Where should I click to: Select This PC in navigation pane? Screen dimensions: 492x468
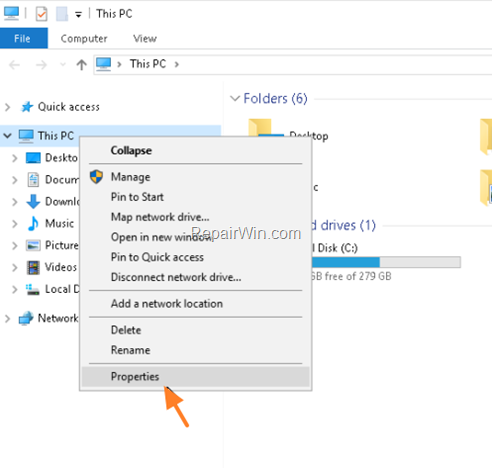(x=56, y=136)
